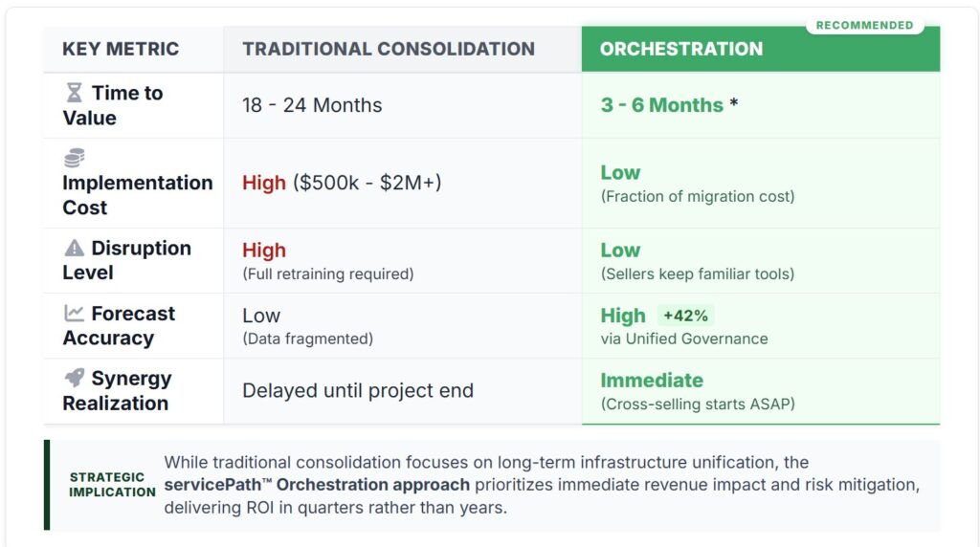Click the Full retraining required note

pyautogui.click(x=328, y=273)
